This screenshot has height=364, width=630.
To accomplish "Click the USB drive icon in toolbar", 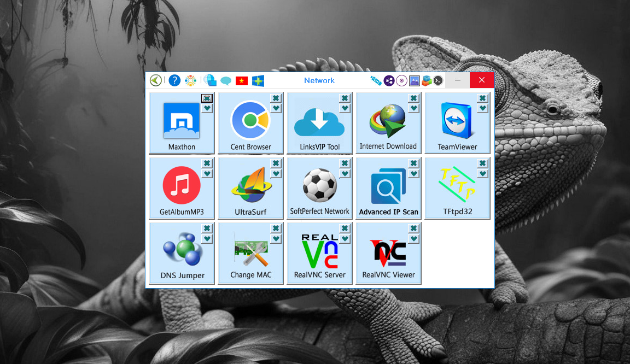I will [x=375, y=81].
